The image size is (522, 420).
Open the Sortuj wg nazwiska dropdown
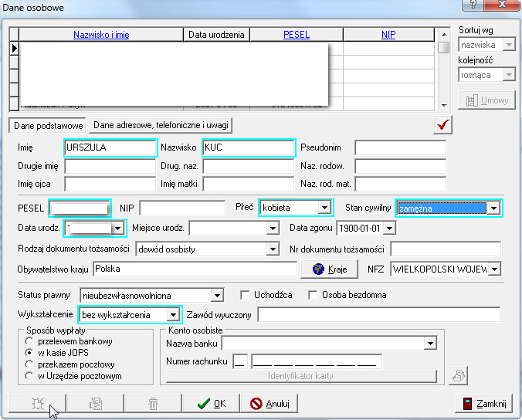509,44
